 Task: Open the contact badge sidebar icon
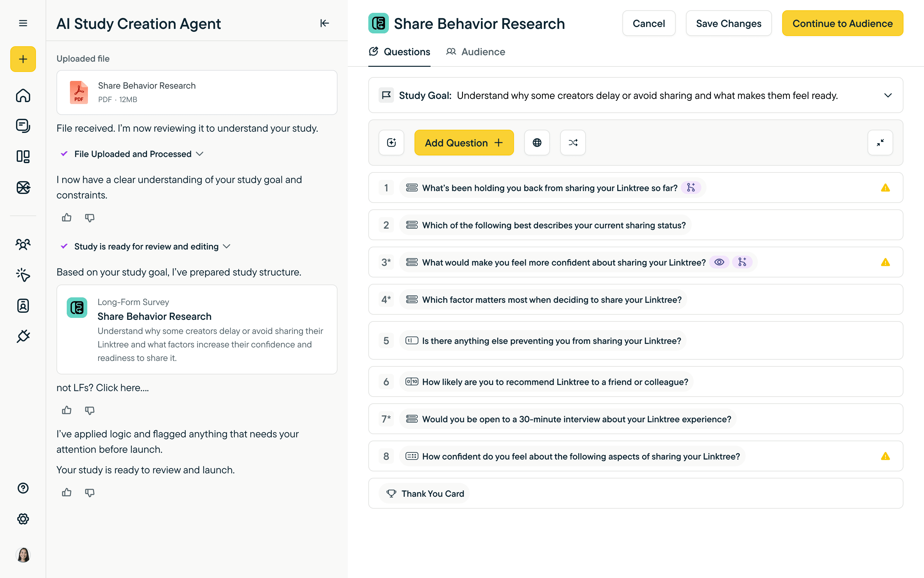point(23,305)
